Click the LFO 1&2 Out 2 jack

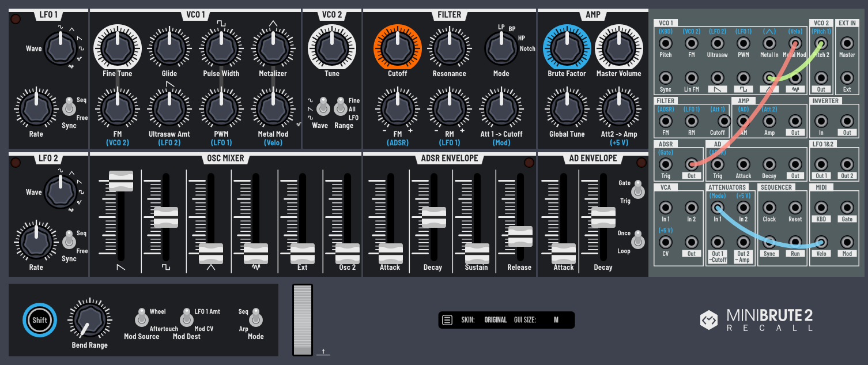[847, 164]
